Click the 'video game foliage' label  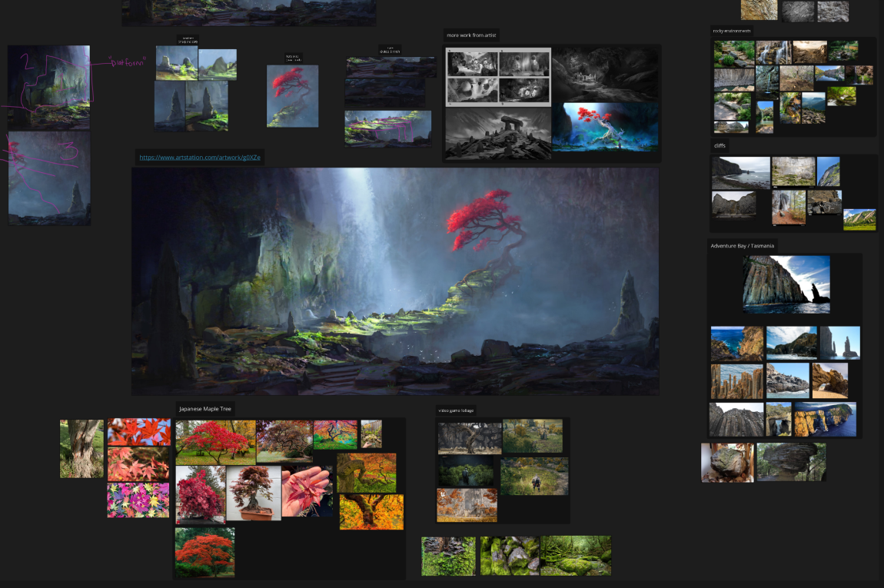tap(456, 410)
